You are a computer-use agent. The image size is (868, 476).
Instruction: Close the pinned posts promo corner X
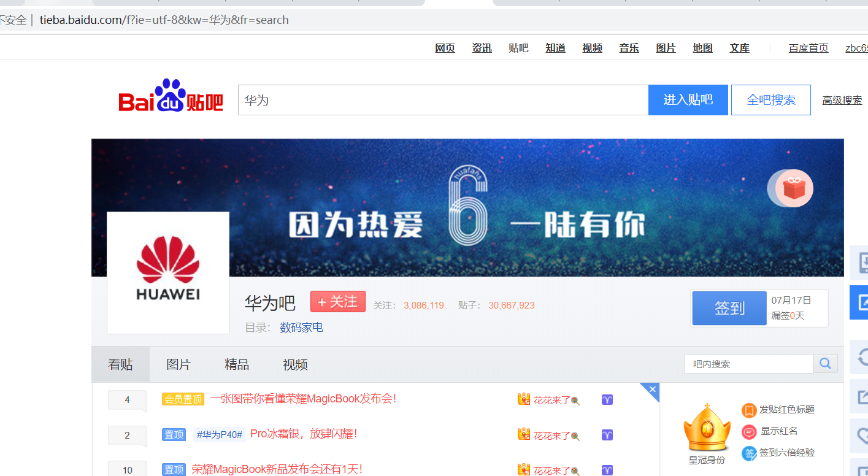(x=652, y=390)
